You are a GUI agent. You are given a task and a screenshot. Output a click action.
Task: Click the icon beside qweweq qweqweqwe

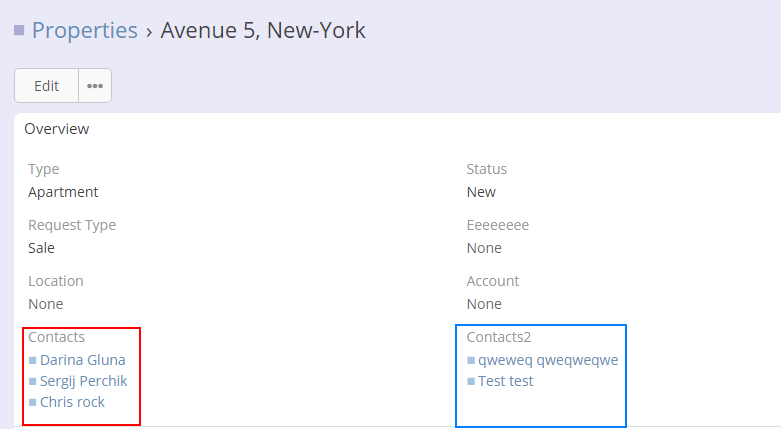471,360
